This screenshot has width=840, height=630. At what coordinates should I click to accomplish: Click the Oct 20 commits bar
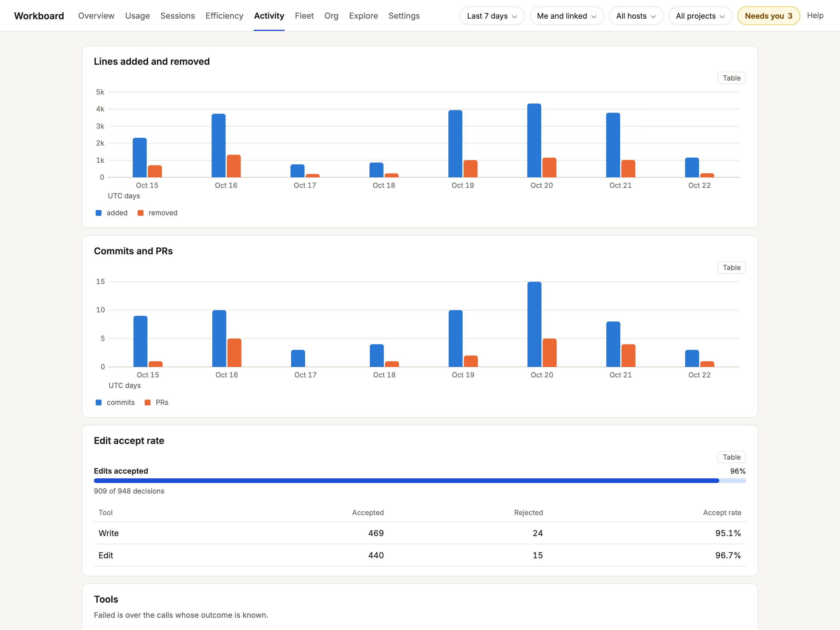tap(534, 324)
